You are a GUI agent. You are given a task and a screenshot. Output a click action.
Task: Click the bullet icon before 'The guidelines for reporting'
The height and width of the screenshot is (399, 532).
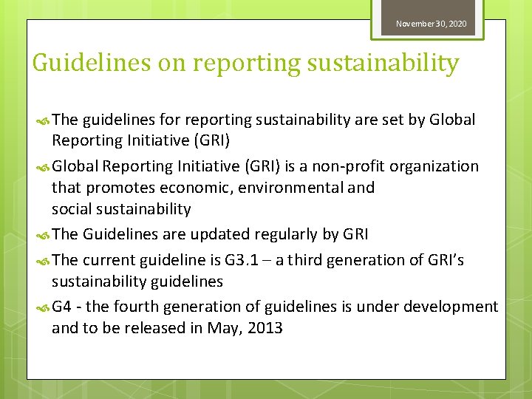tap(43, 121)
